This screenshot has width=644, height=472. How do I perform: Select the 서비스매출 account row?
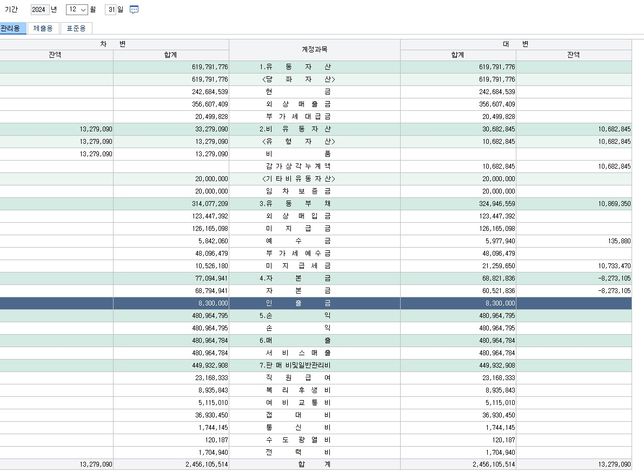click(315, 352)
